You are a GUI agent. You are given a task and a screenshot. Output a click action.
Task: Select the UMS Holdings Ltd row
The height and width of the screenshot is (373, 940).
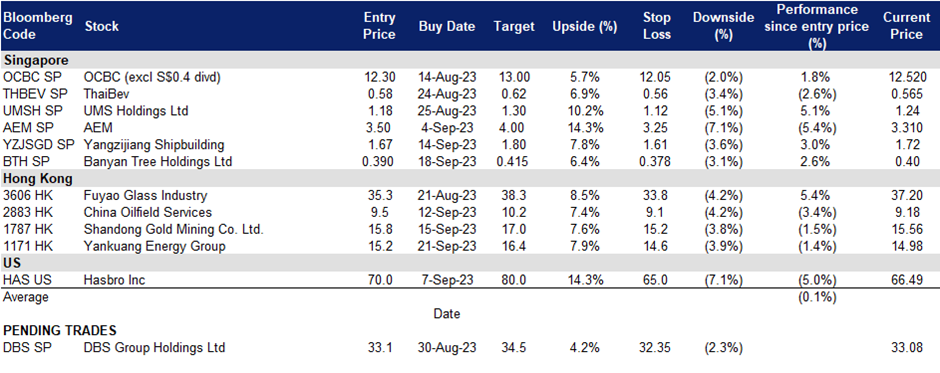pyautogui.click(x=470, y=110)
